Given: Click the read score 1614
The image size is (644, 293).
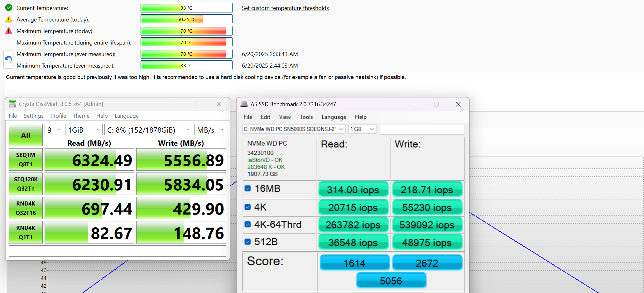Looking at the screenshot, I should [x=355, y=263].
